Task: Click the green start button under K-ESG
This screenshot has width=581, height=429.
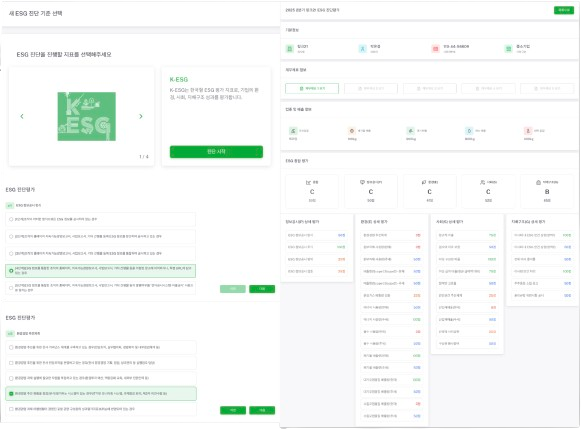Action: coord(216,152)
